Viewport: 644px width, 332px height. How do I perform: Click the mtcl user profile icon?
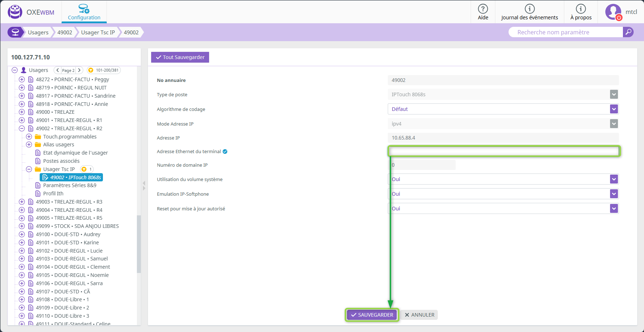pyautogui.click(x=613, y=12)
